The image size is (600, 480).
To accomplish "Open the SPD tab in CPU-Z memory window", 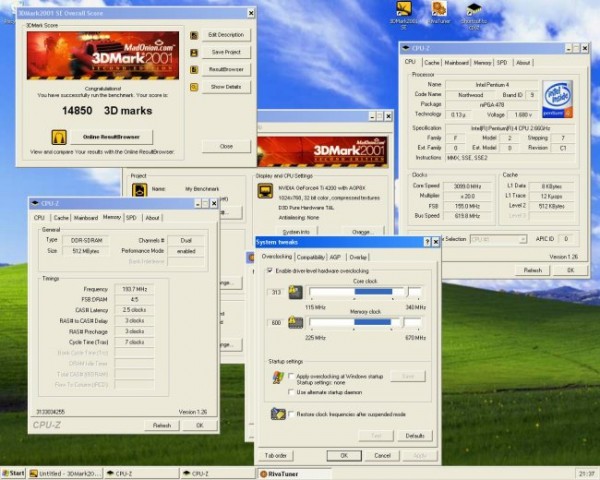I will (x=131, y=218).
